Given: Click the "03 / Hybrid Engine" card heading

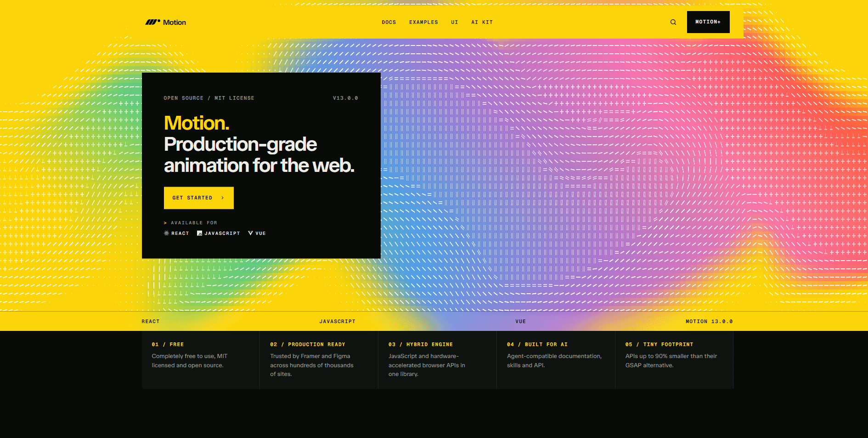Looking at the screenshot, I should pyautogui.click(x=421, y=344).
